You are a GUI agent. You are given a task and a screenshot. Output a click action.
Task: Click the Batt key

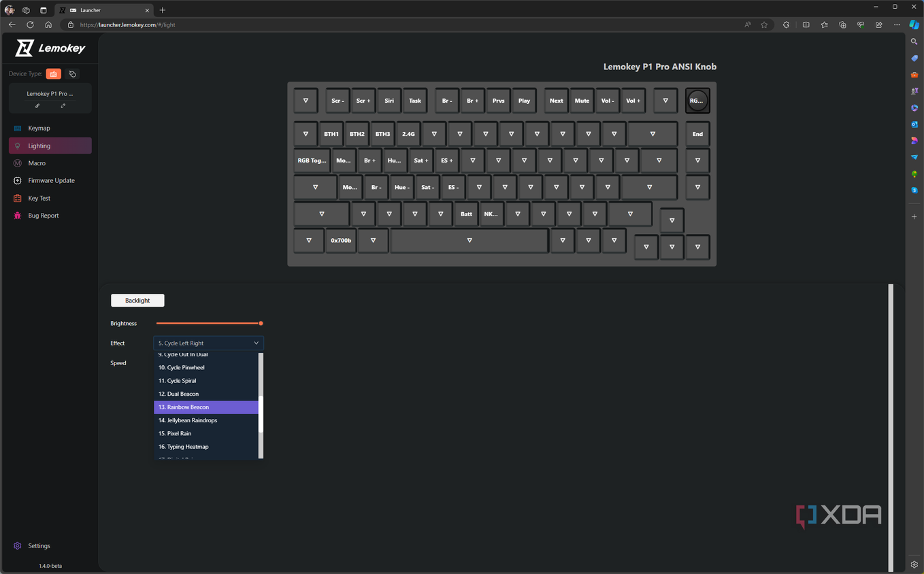[466, 214]
